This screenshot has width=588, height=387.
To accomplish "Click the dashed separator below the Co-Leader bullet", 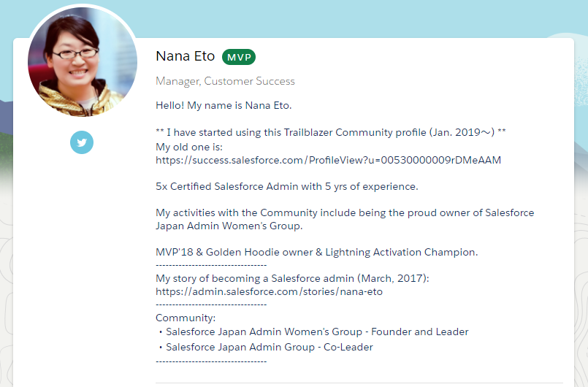I will tap(211, 360).
